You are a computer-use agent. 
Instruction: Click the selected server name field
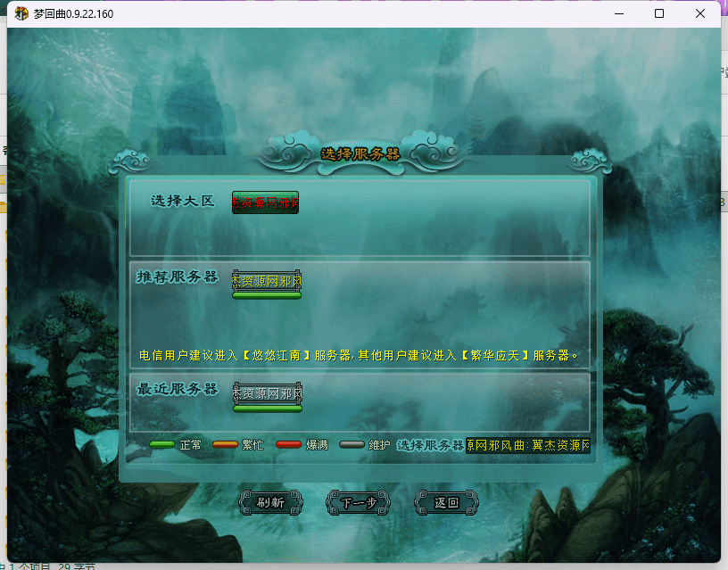coord(527,444)
